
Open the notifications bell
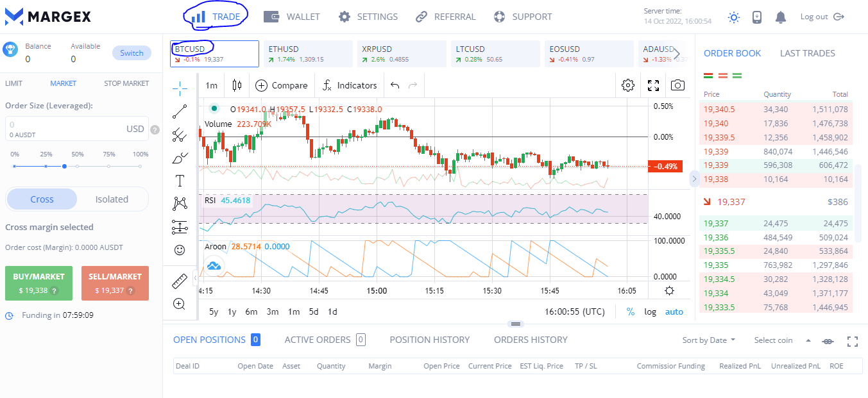(781, 17)
